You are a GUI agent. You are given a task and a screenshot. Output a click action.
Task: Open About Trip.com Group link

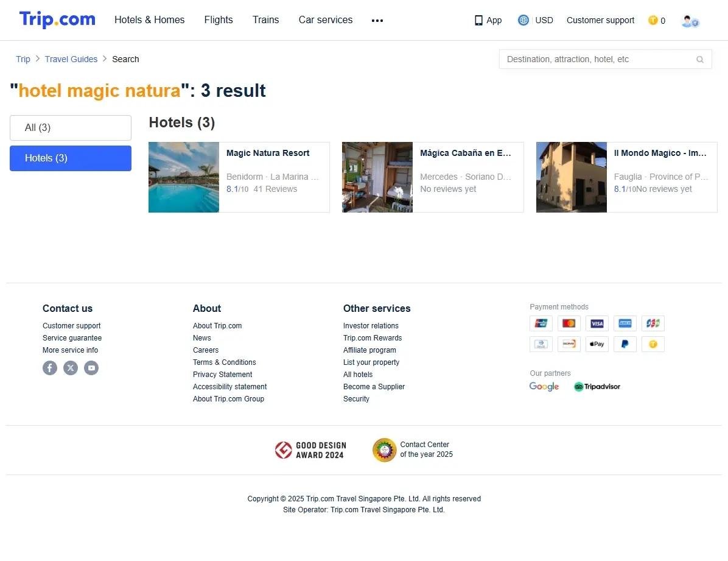click(x=228, y=399)
